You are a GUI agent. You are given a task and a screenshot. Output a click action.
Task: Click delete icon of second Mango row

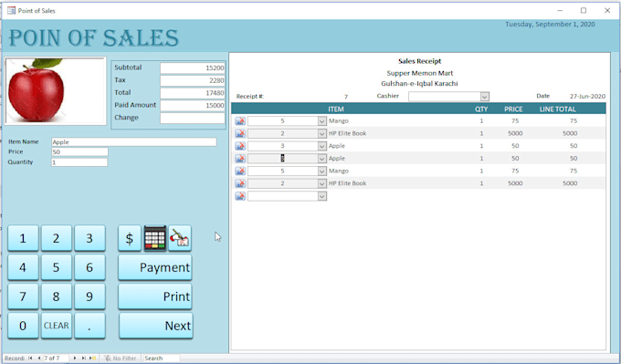[240, 172]
